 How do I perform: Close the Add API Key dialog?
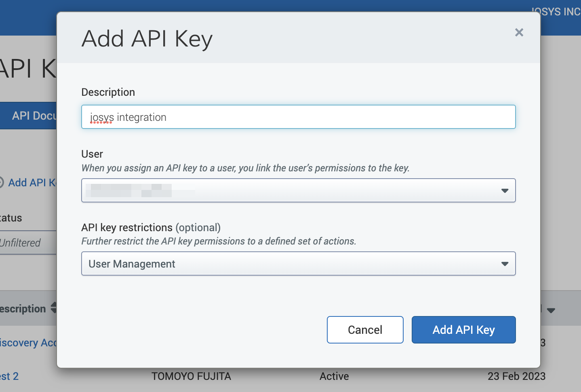(519, 32)
